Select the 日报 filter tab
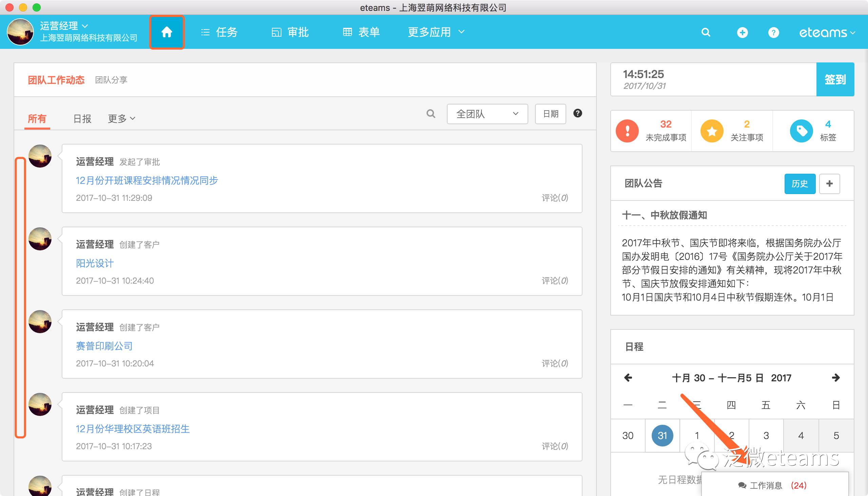Screen dimensions: 868x496 [82, 118]
